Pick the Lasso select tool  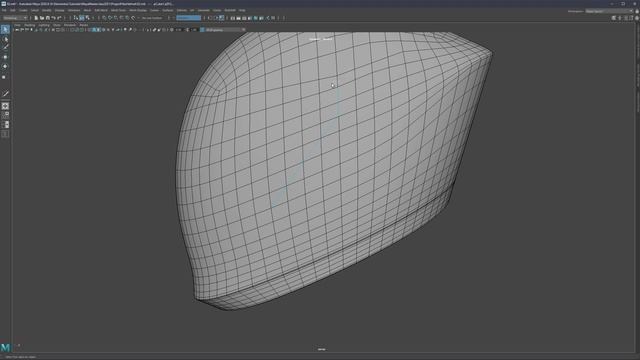click(x=5, y=40)
